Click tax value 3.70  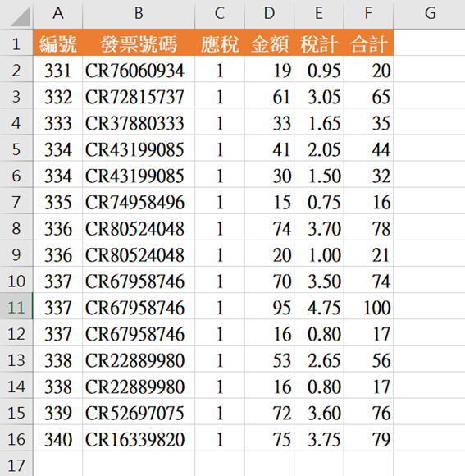click(319, 227)
